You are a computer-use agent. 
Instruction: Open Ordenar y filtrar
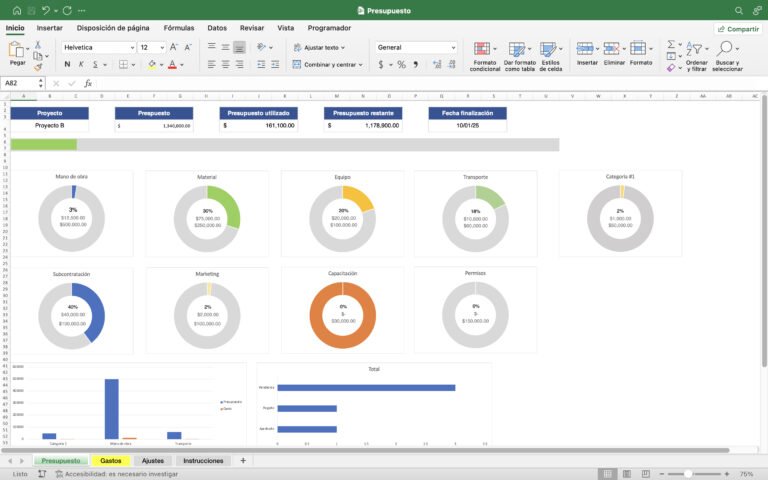(x=696, y=55)
